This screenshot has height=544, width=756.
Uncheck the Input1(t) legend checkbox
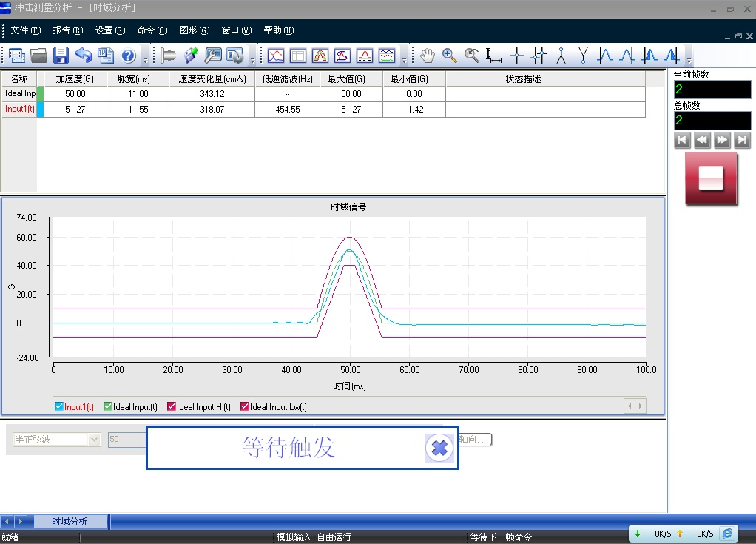tap(59, 406)
